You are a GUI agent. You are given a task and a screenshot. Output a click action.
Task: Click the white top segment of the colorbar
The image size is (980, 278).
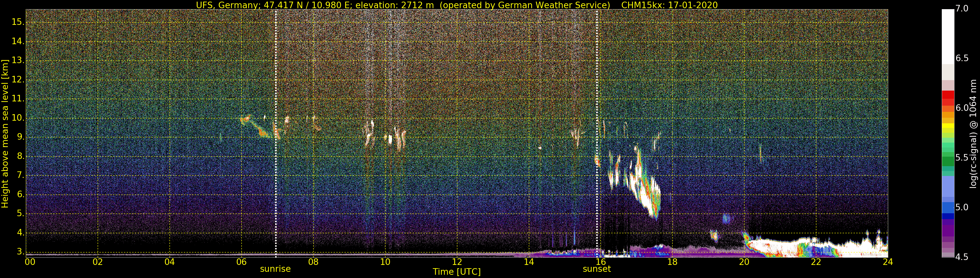point(948,36)
